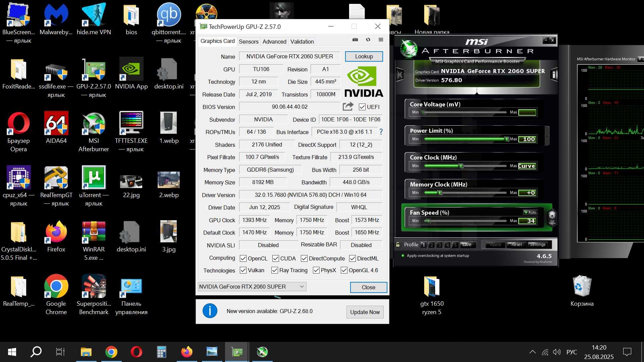The image size is (644, 362).
Task: Click the GPU-Z icon in taskbar
Action: tap(237, 352)
